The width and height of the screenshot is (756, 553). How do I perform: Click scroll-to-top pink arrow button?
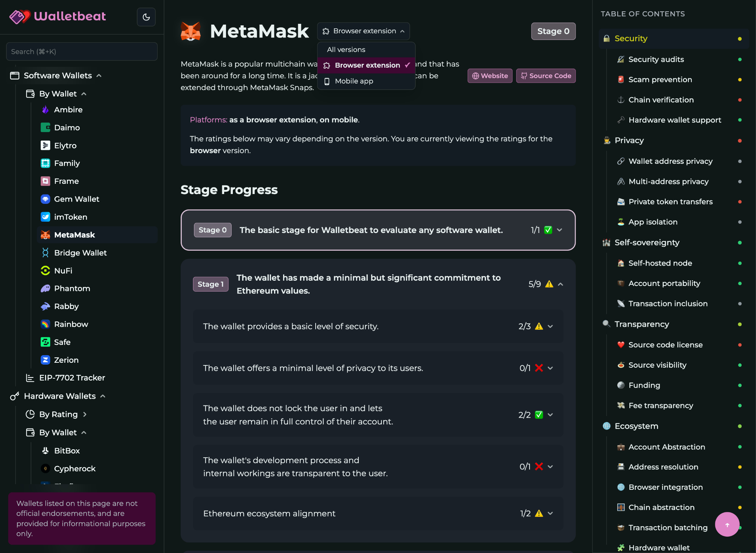click(727, 524)
